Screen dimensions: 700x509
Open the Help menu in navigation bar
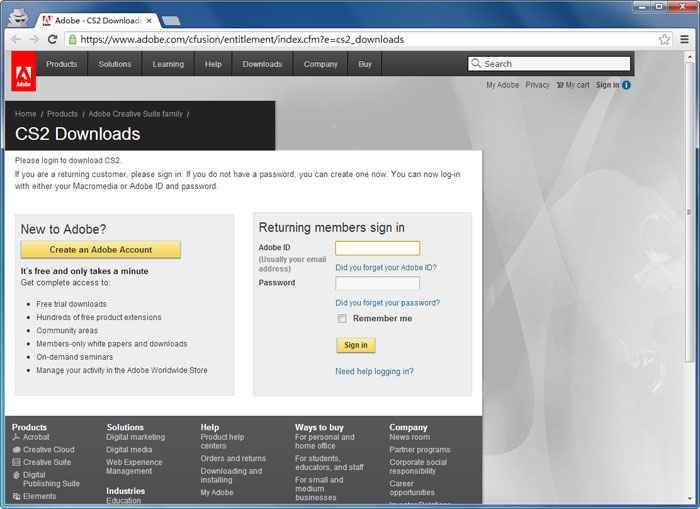[x=213, y=64]
